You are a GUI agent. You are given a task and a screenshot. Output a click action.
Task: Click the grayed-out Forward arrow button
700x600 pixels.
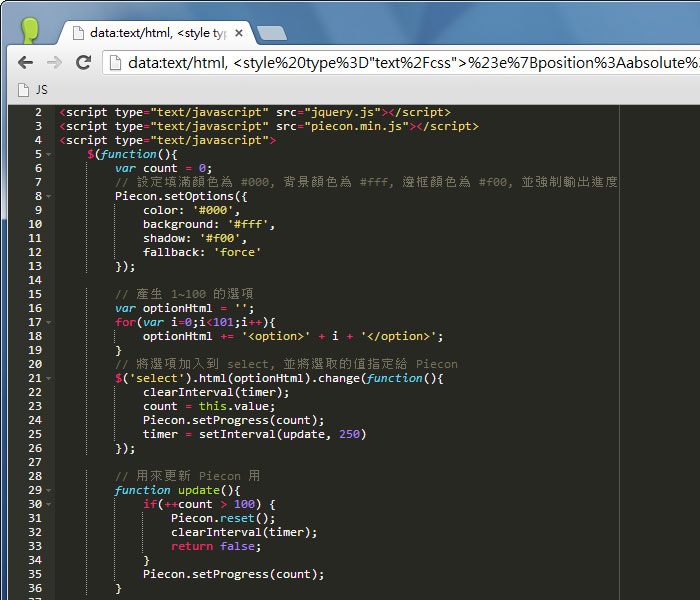coord(54,63)
